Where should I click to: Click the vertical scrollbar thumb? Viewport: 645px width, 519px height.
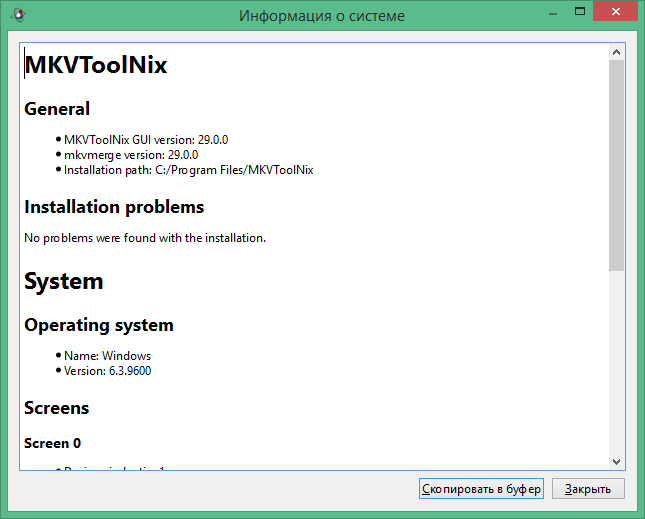point(616,165)
